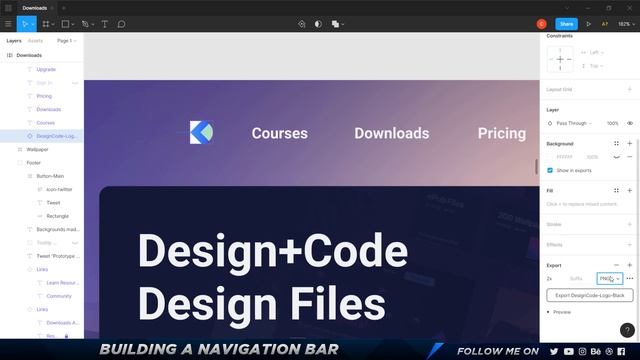Click the orange user avatar

tap(542, 24)
